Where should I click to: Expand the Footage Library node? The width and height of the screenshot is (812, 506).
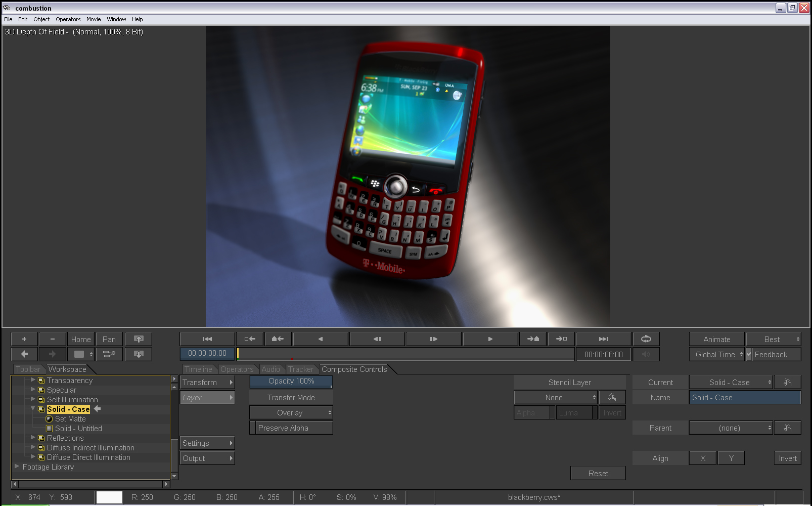(x=17, y=466)
